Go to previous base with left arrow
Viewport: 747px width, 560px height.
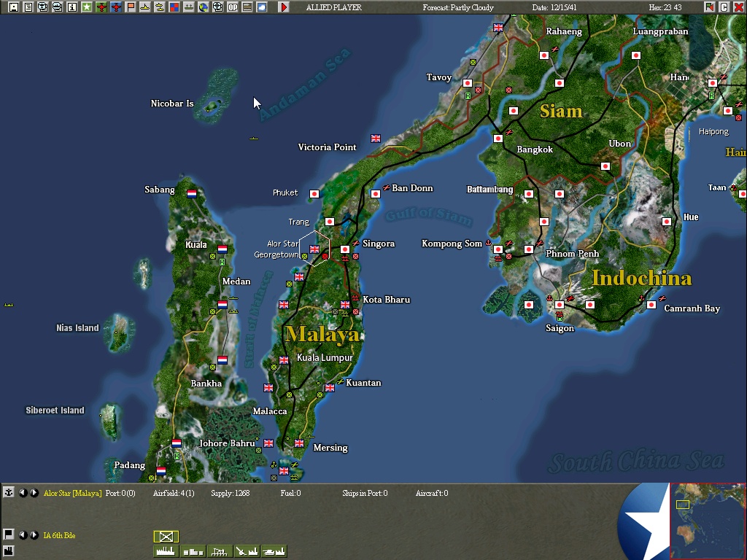pyautogui.click(x=23, y=492)
